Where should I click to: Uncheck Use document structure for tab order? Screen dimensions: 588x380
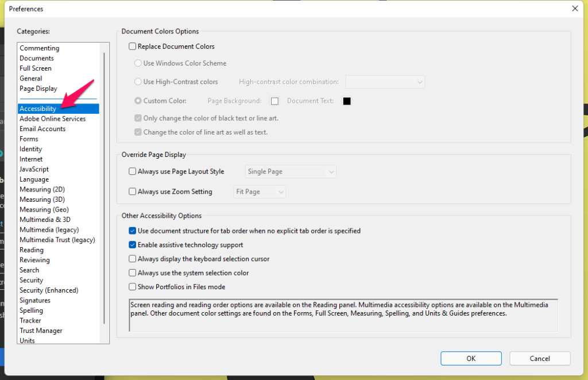[132, 231]
